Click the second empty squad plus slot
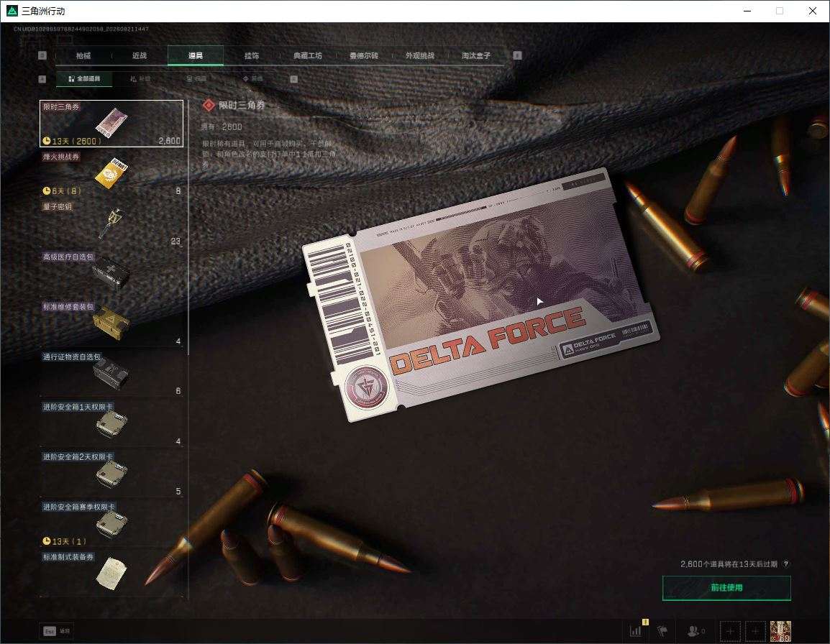 coord(755,631)
